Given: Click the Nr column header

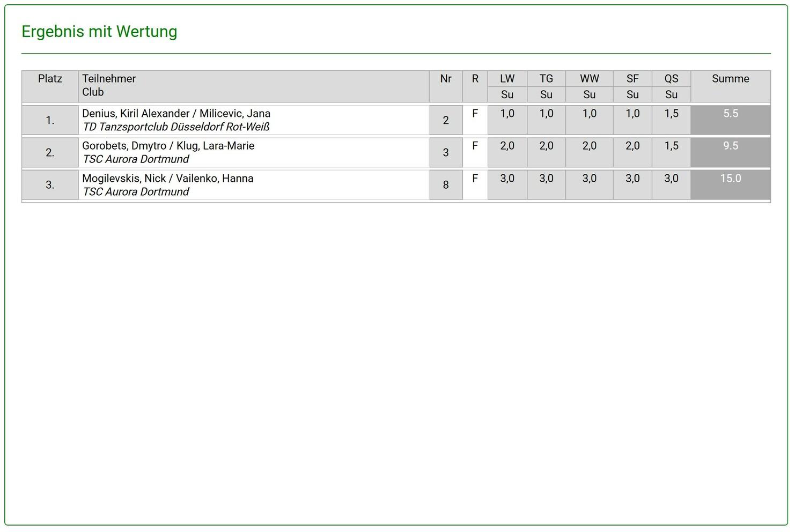Looking at the screenshot, I should click(445, 79).
